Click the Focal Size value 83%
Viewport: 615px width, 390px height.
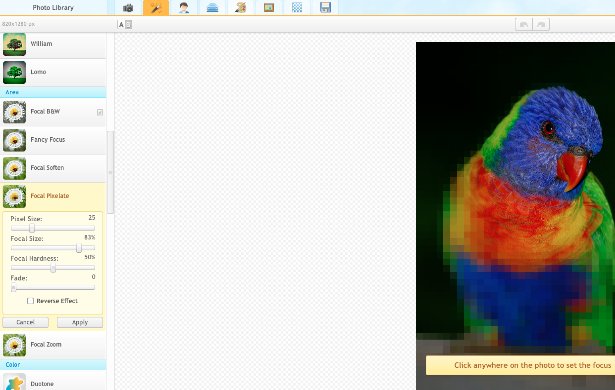pyautogui.click(x=89, y=237)
